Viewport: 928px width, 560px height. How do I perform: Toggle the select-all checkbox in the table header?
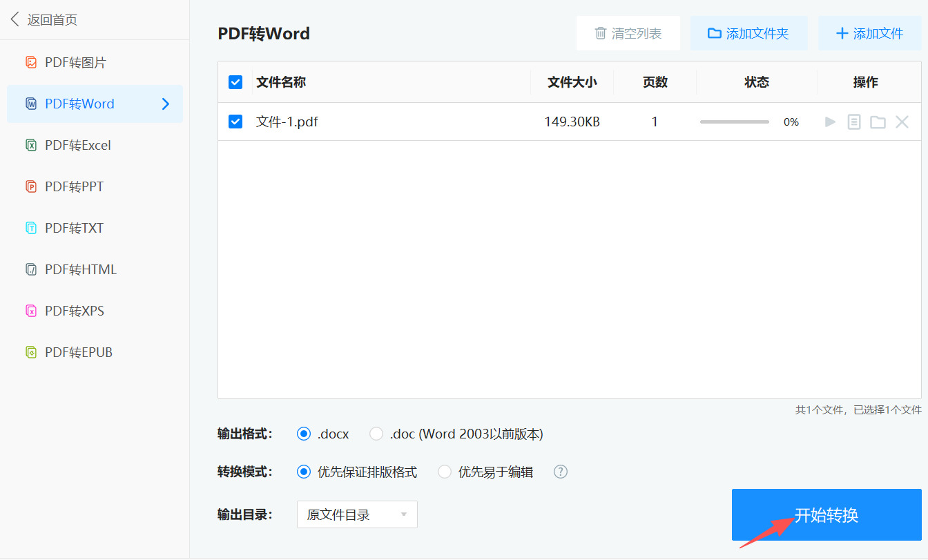click(235, 82)
